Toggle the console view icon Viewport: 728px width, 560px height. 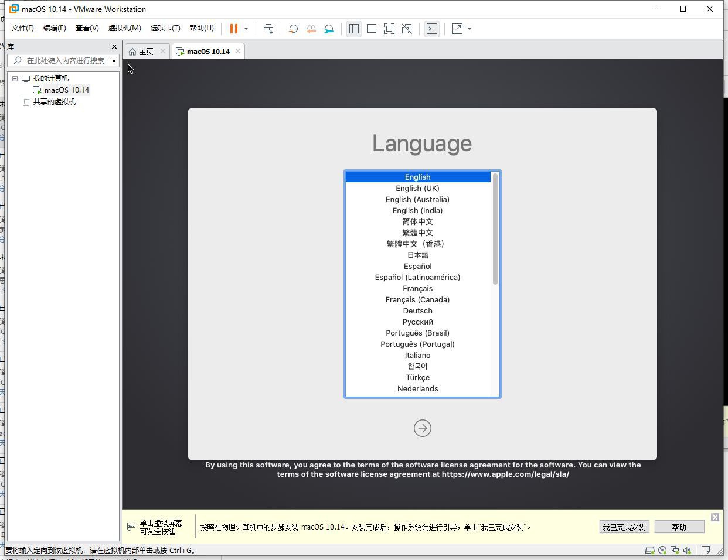pyautogui.click(x=432, y=29)
